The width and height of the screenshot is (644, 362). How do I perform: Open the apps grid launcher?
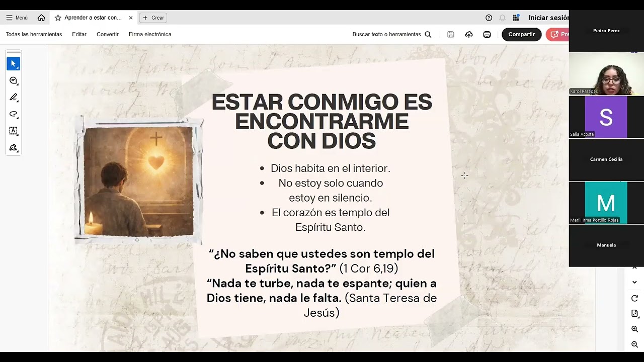(x=516, y=18)
